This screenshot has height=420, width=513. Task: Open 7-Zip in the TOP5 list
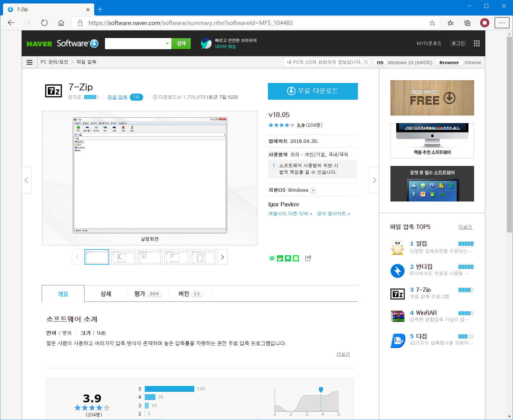click(x=423, y=290)
